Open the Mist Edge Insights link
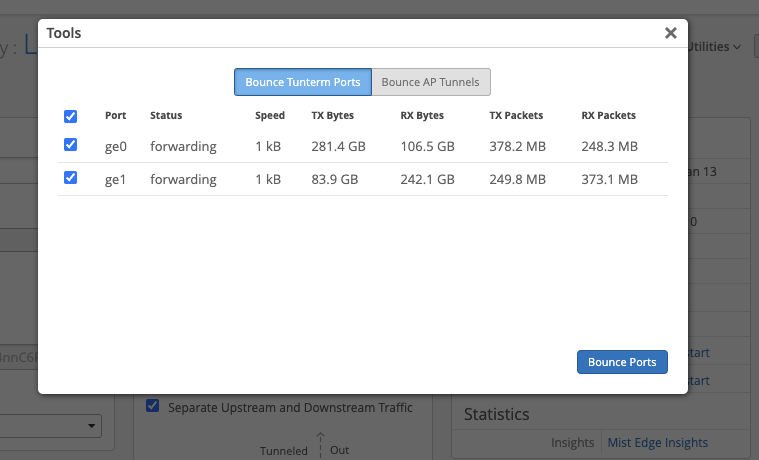The image size is (759, 460). click(657, 442)
